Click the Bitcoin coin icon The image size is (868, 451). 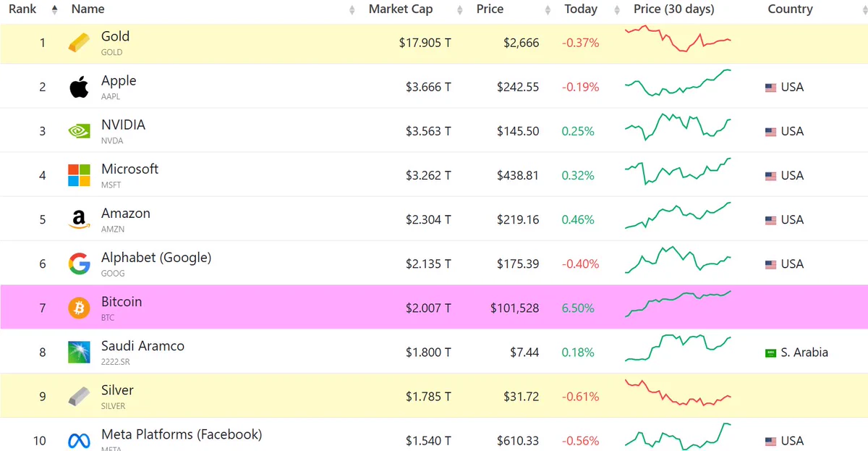pyautogui.click(x=80, y=308)
